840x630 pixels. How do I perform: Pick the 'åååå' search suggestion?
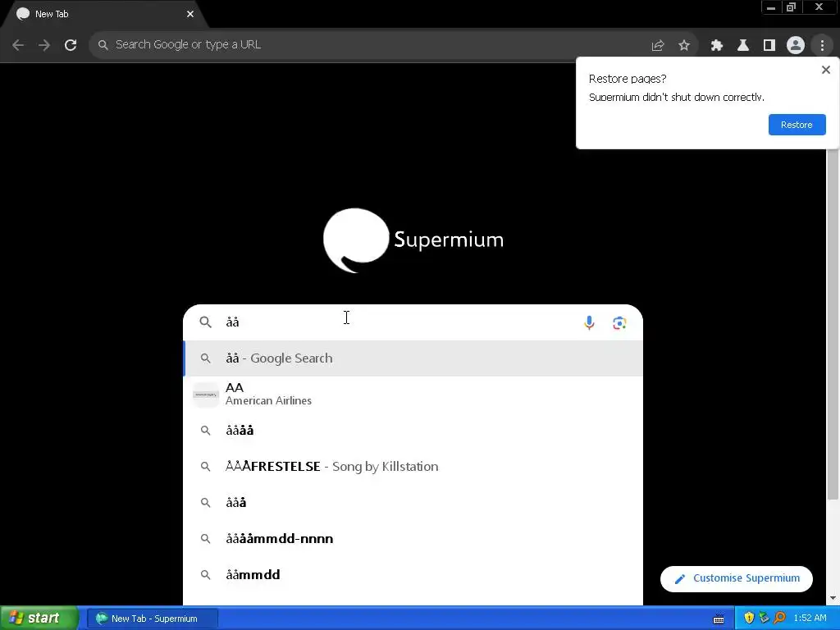pyautogui.click(x=413, y=430)
